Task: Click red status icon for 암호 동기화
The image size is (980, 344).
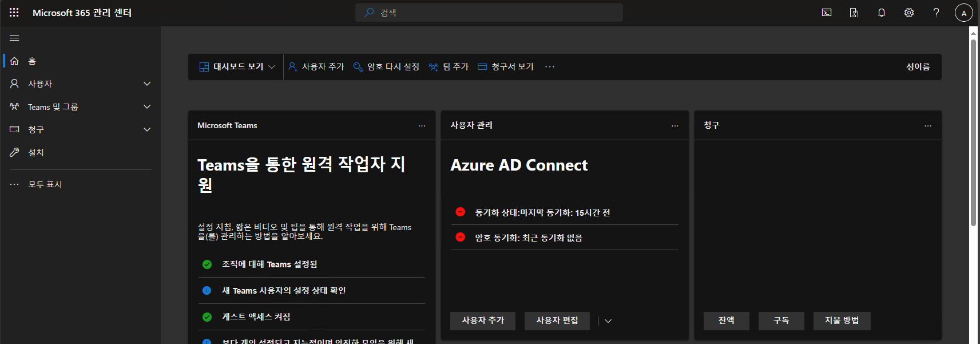Action: click(x=460, y=237)
